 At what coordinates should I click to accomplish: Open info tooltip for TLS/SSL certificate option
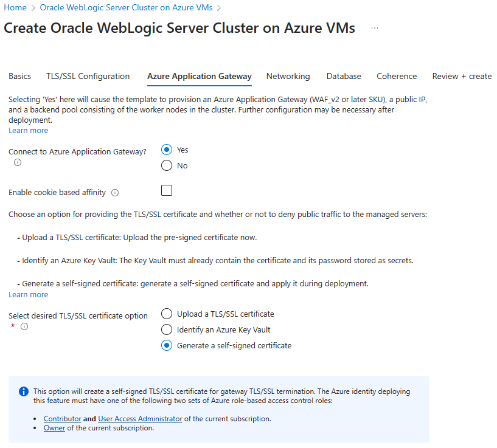point(24,326)
